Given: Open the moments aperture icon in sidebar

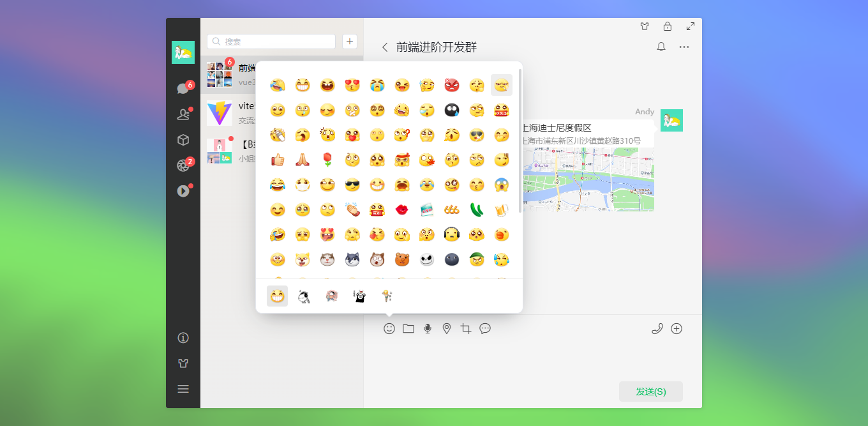Looking at the screenshot, I should point(183,165).
